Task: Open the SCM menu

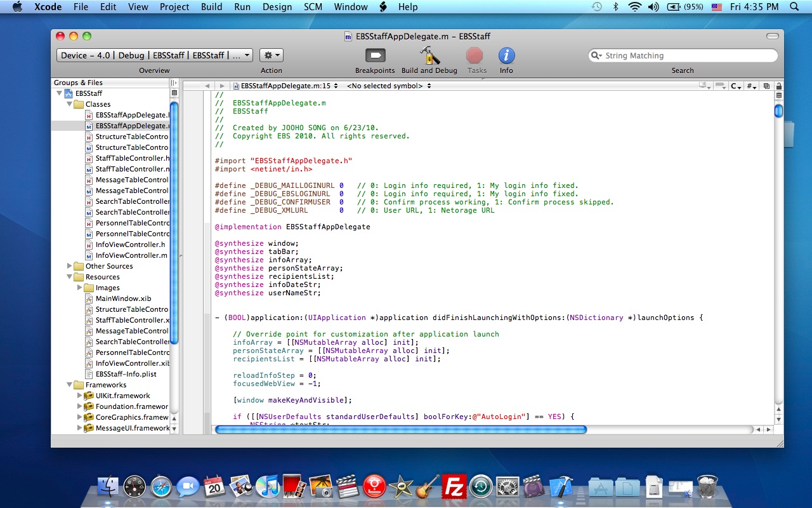Action: (x=313, y=7)
